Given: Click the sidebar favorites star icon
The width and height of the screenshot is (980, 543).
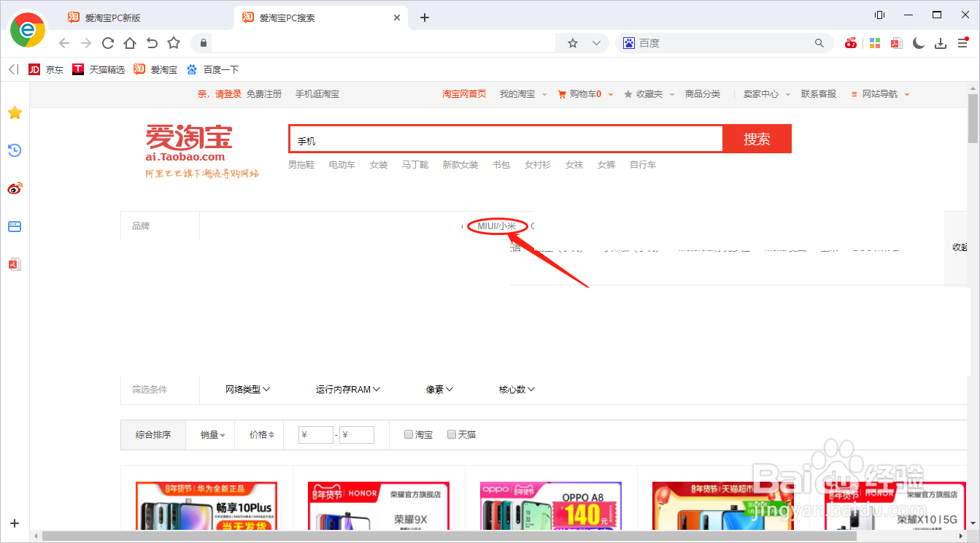Looking at the screenshot, I should click(15, 112).
